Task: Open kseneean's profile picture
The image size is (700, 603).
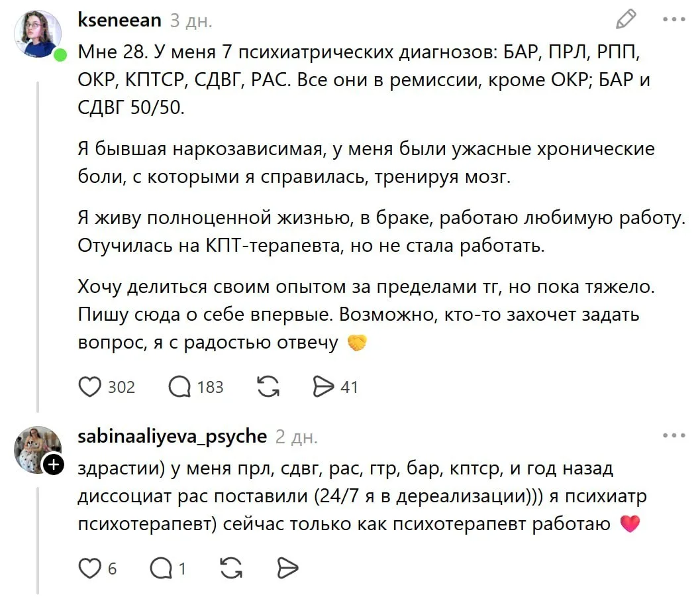Action: click(38, 34)
